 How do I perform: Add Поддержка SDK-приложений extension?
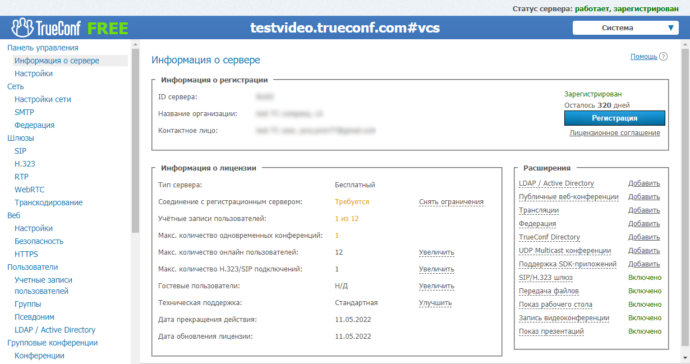644,264
